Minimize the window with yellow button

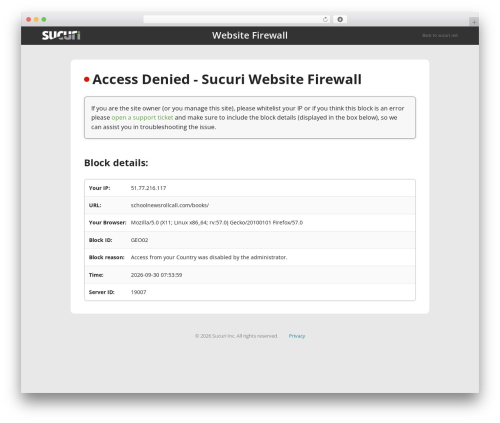36,19
